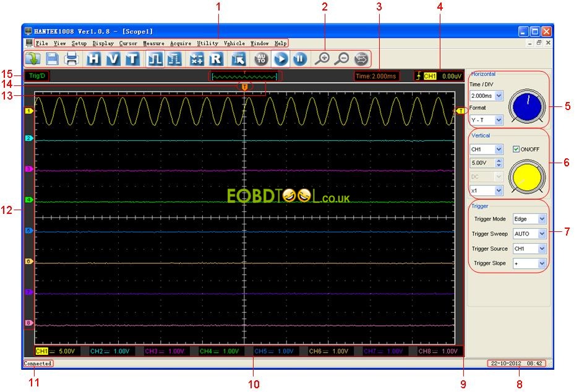Screen dimensions: 579x392
Task: Open the Acquire menu
Action: pos(181,43)
